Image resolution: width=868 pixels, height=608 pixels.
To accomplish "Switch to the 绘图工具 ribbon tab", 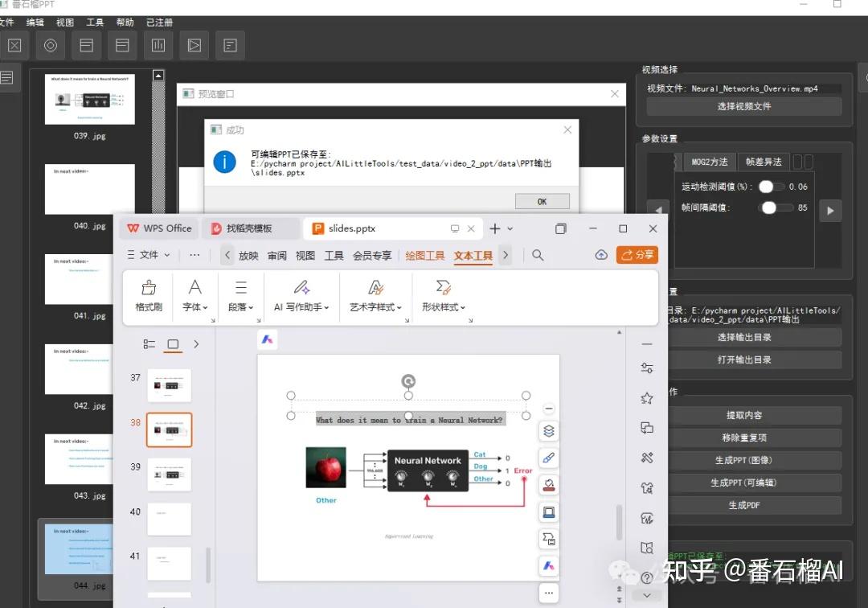I will point(425,255).
